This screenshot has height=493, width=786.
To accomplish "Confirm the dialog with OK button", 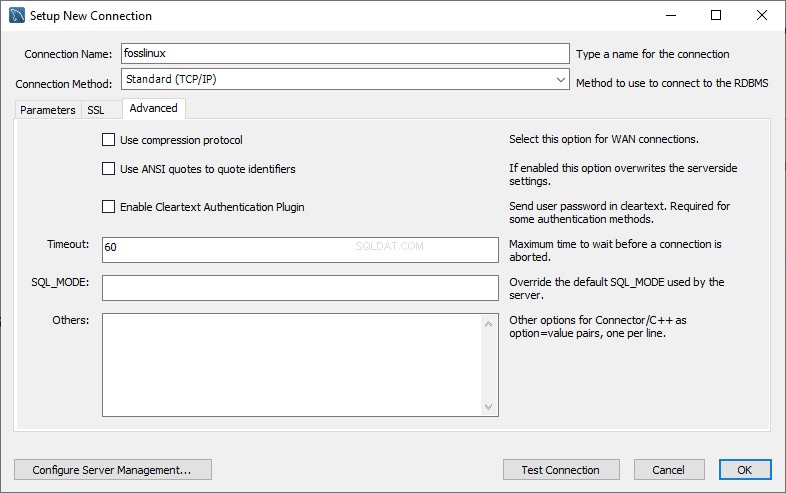I will [x=745, y=470].
